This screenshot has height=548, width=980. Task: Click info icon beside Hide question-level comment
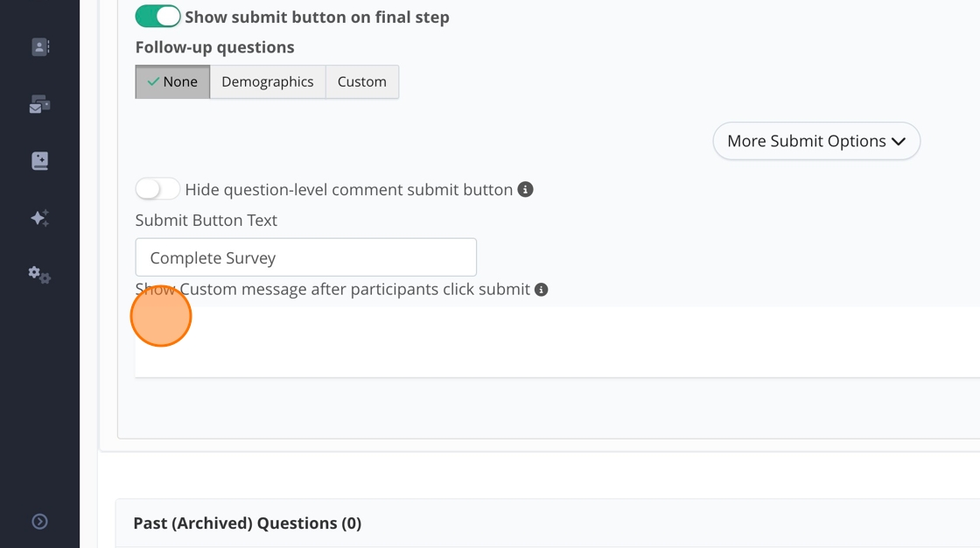tap(525, 189)
